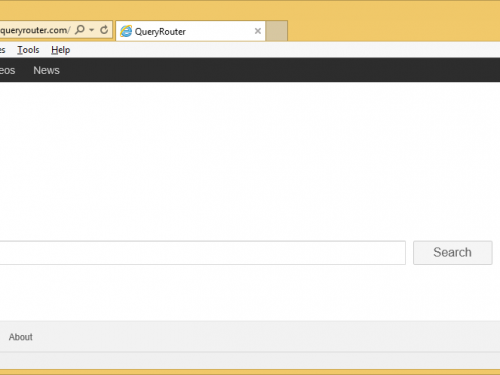Refresh the page with the reload icon

pos(104,30)
